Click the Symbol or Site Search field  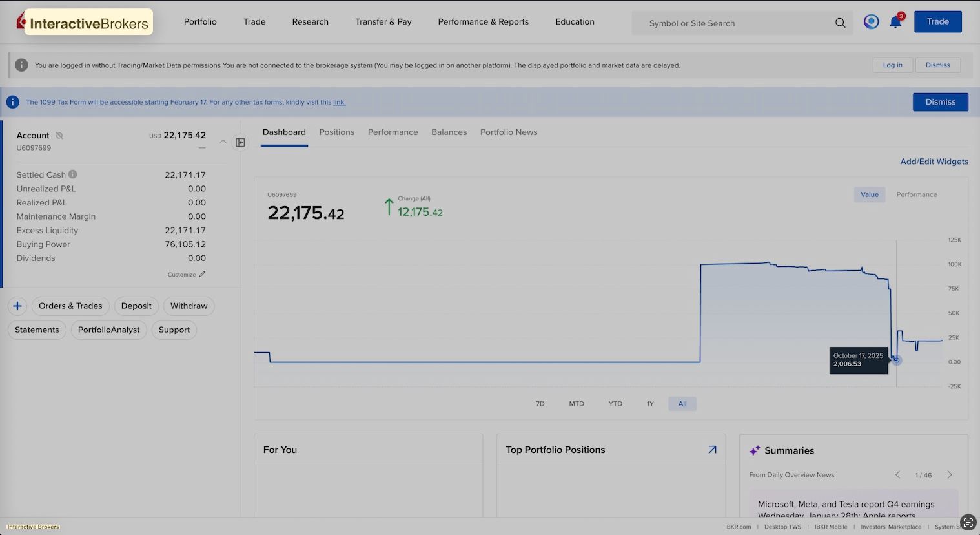click(743, 23)
